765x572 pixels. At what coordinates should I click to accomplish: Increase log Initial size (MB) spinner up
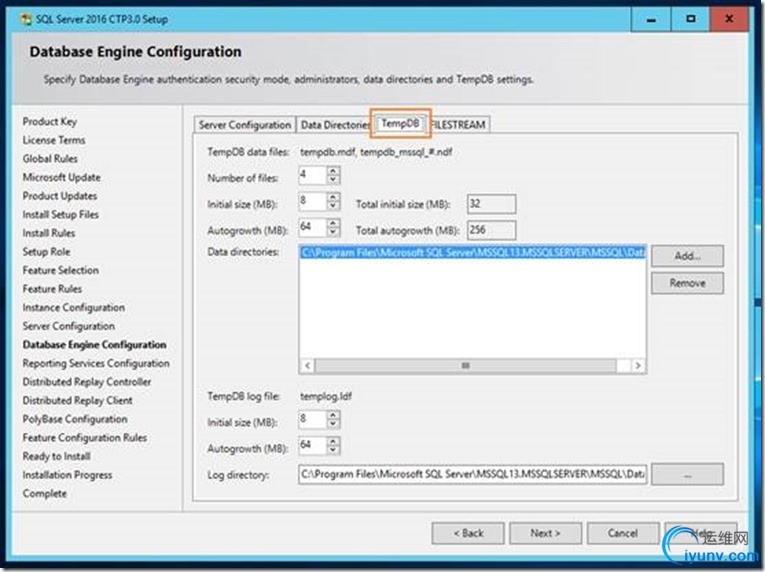tap(333, 415)
